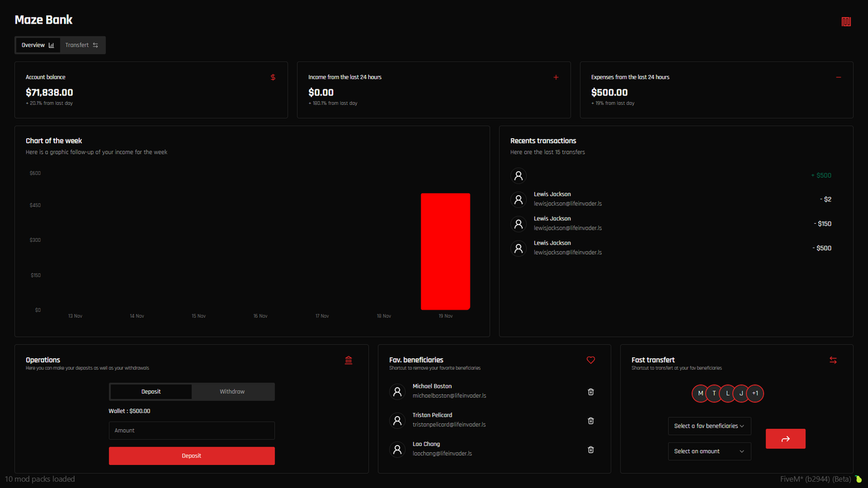Image resolution: width=868 pixels, height=488 pixels.
Task: Click Tristan Pelicard name text
Action: pos(433,415)
